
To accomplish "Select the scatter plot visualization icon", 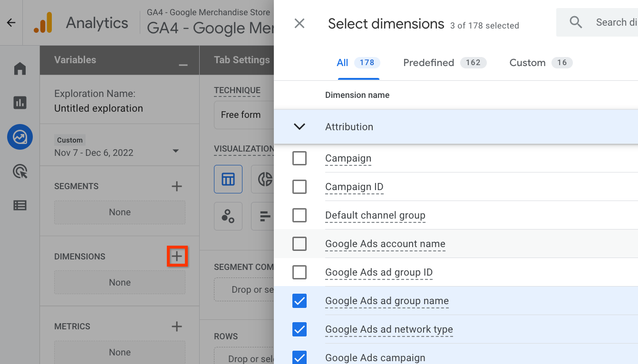I will point(228,216).
